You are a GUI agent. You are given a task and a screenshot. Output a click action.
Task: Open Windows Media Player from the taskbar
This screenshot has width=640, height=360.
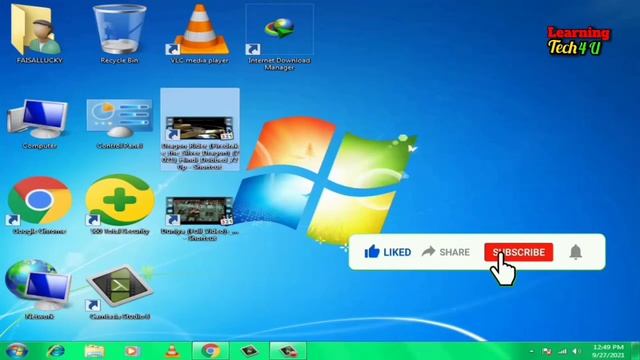132,351
